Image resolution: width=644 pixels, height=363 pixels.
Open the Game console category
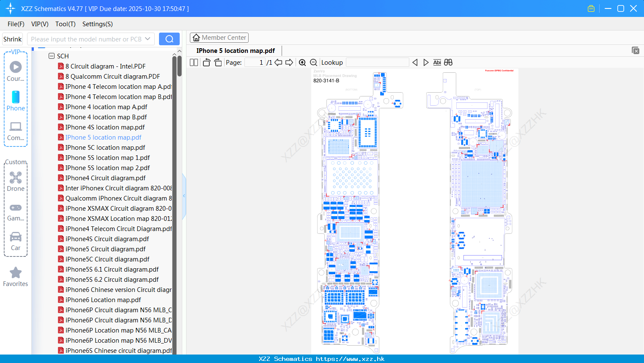(x=16, y=212)
